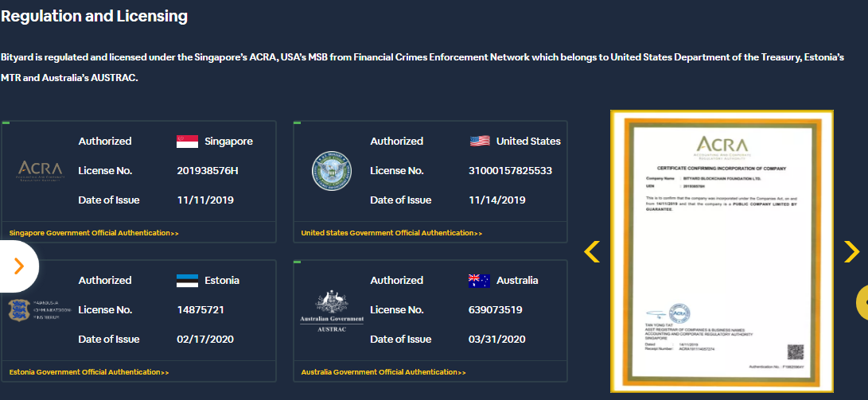The image size is (868, 400).
Task: Select the Regulation and Licensing heading
Action: (95, 16)
